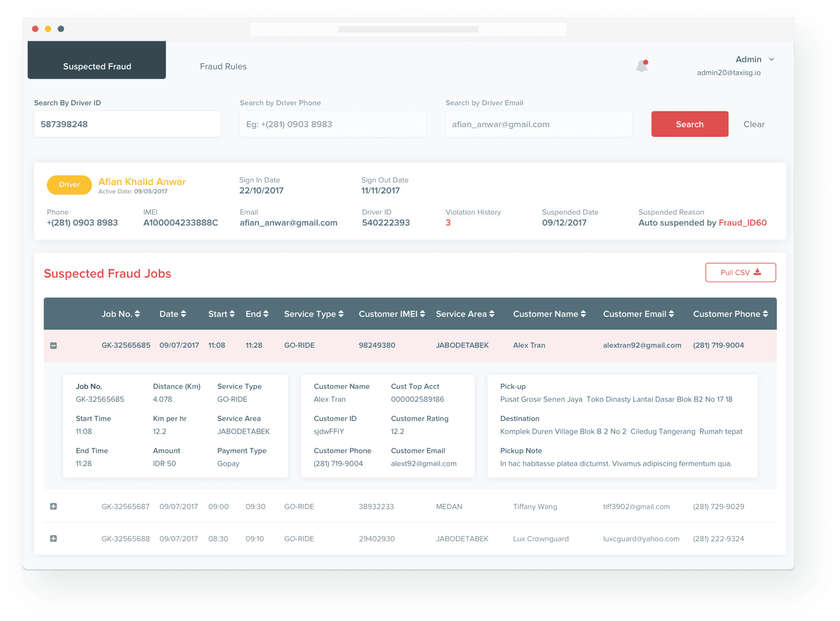Sort by End column
Viewport: 840px width, 621px height.
pyautogui.click(x=257, y=314)
